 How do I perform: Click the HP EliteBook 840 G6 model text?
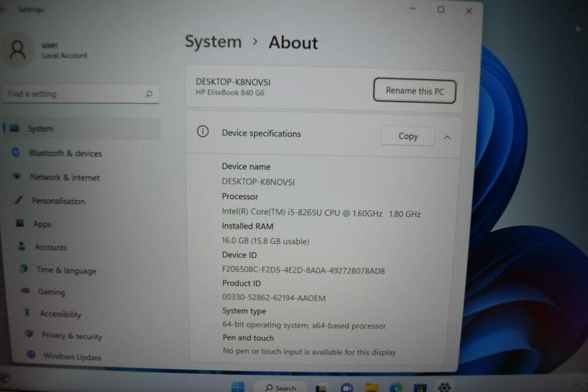230,93
